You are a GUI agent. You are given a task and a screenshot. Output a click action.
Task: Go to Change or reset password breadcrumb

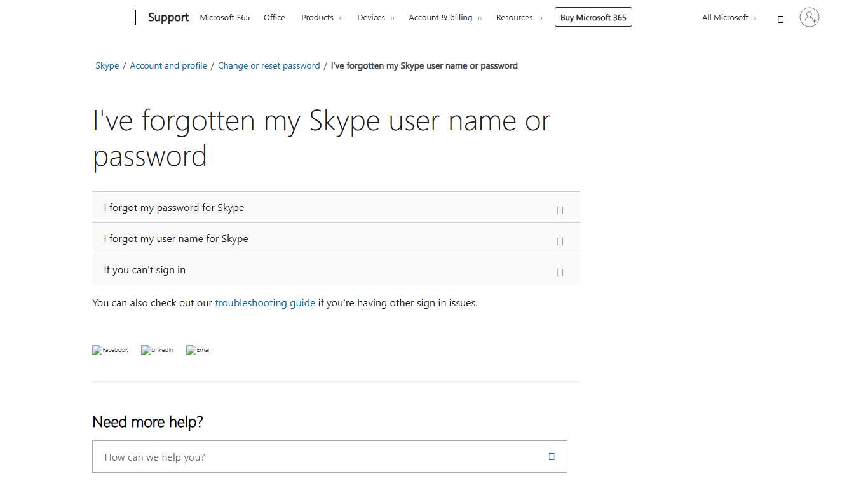coord(268,65)
